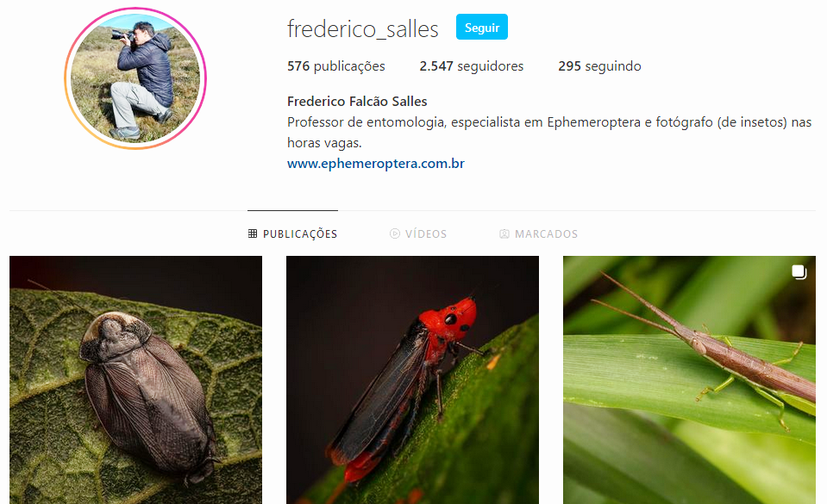Click the play icon beside Vídeos
827x504 pixels.
(x=394, y=233)
